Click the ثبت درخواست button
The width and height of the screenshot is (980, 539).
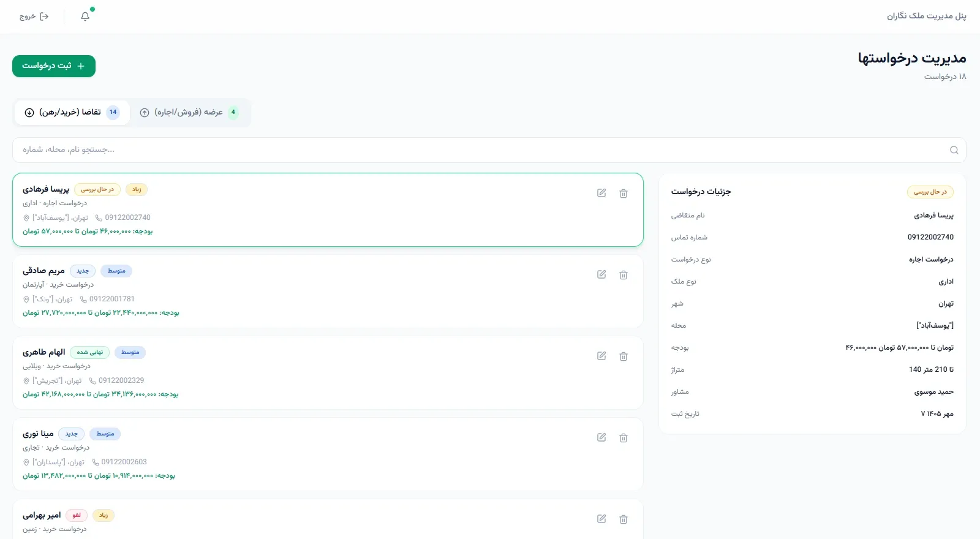tap(54, 66)
